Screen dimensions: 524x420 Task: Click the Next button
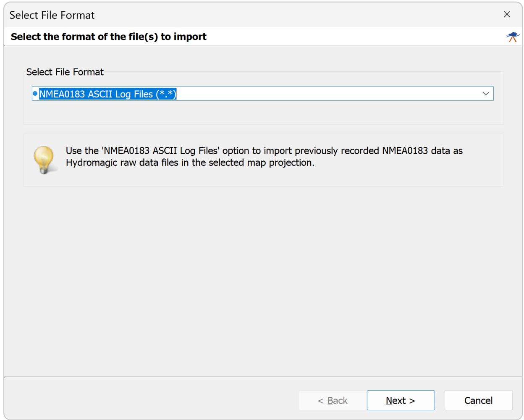(x=401, y=400)
